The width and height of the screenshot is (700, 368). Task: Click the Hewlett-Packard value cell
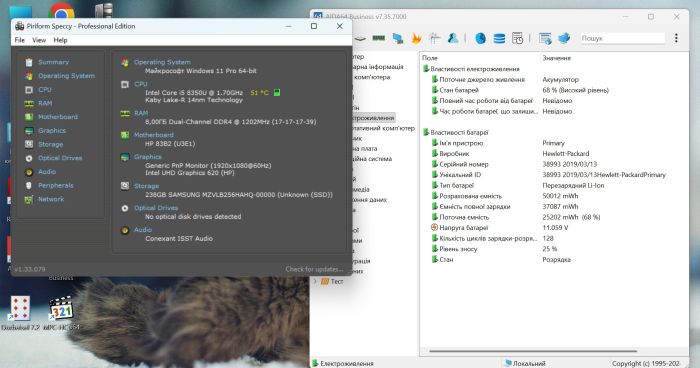pos(566,154)
